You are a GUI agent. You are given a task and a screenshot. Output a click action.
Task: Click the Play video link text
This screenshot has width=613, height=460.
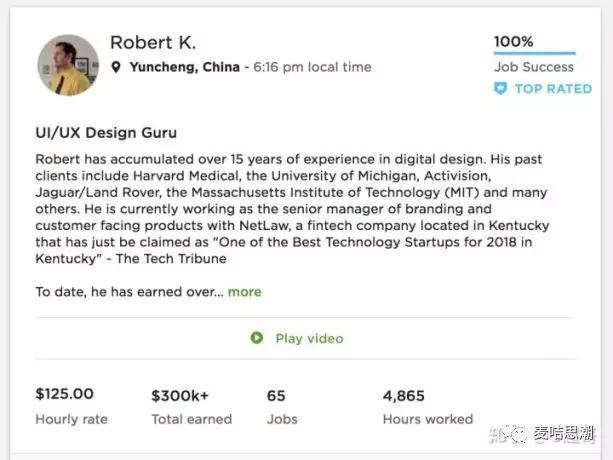(309, 338)
